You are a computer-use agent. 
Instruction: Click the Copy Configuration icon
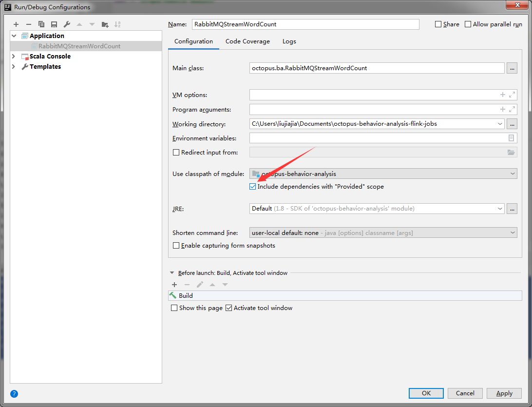[x=41, y=24]
